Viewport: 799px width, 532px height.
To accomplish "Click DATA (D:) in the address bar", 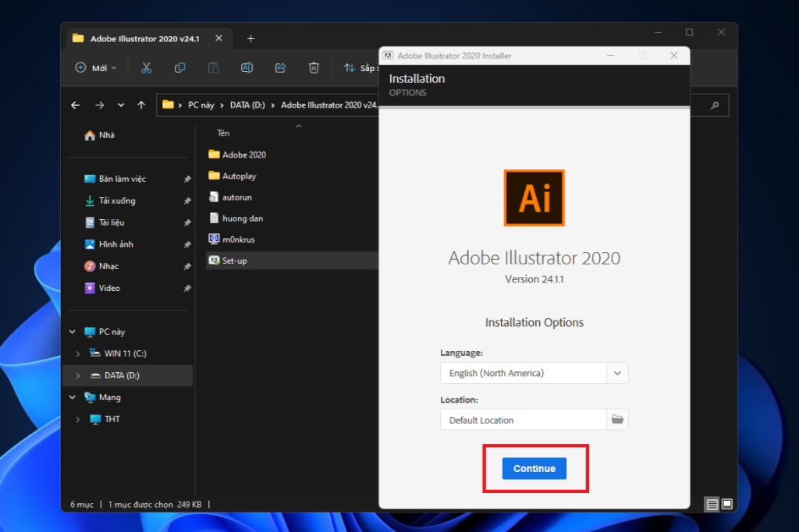I will (247, 105).
